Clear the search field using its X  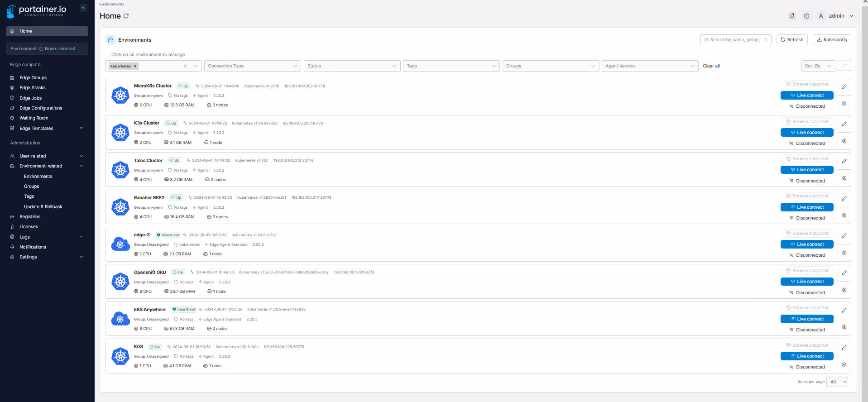766,40
